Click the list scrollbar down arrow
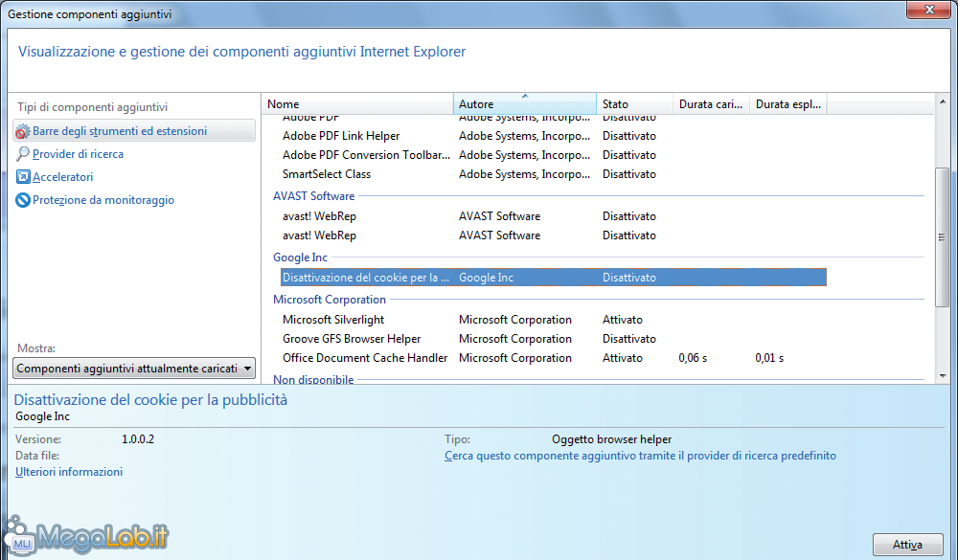958x560 pixels. pyautogui.click(x=943, y=376)
